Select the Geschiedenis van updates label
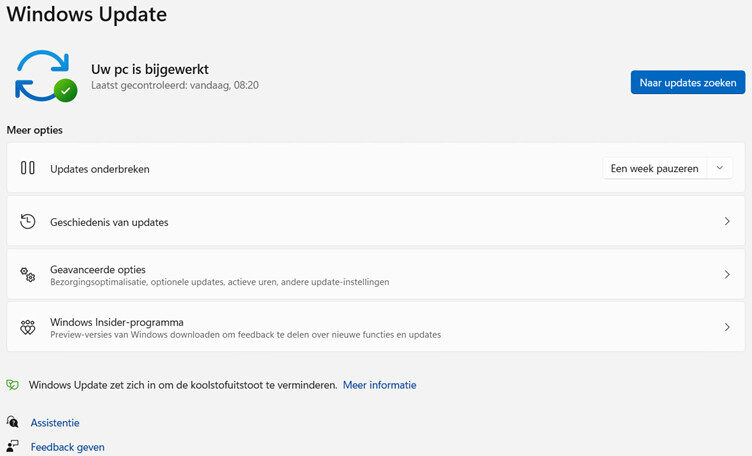The width and height of the screenshot is (752, 456). point(109,222)
